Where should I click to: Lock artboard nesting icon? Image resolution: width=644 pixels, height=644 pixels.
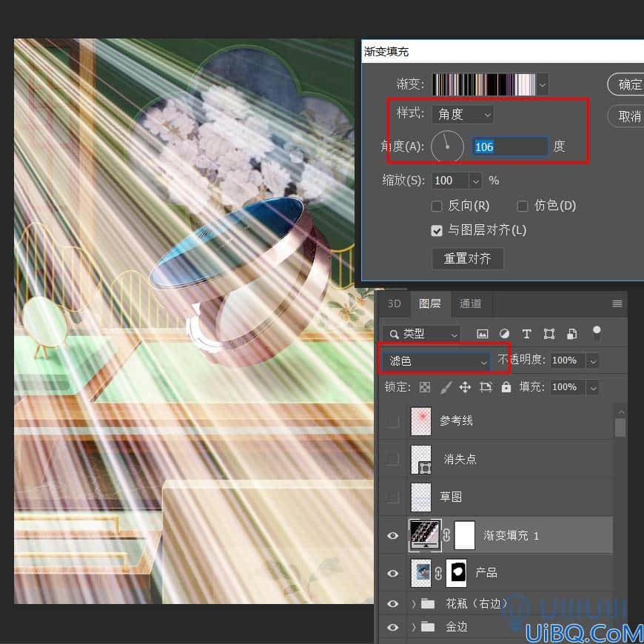point(486,387)
